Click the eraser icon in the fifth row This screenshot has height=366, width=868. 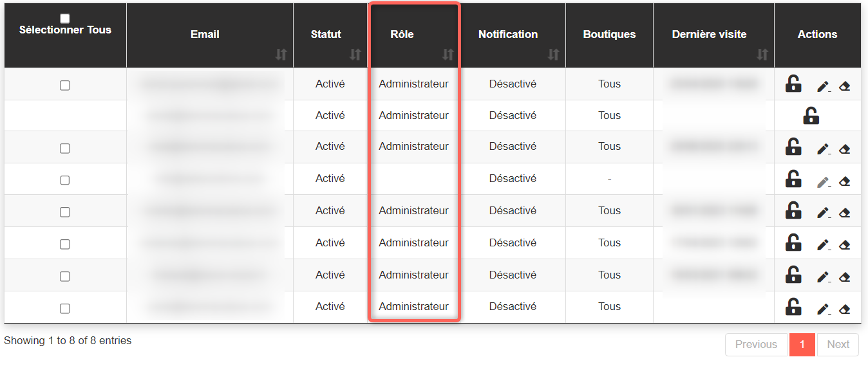pos(845,213)
